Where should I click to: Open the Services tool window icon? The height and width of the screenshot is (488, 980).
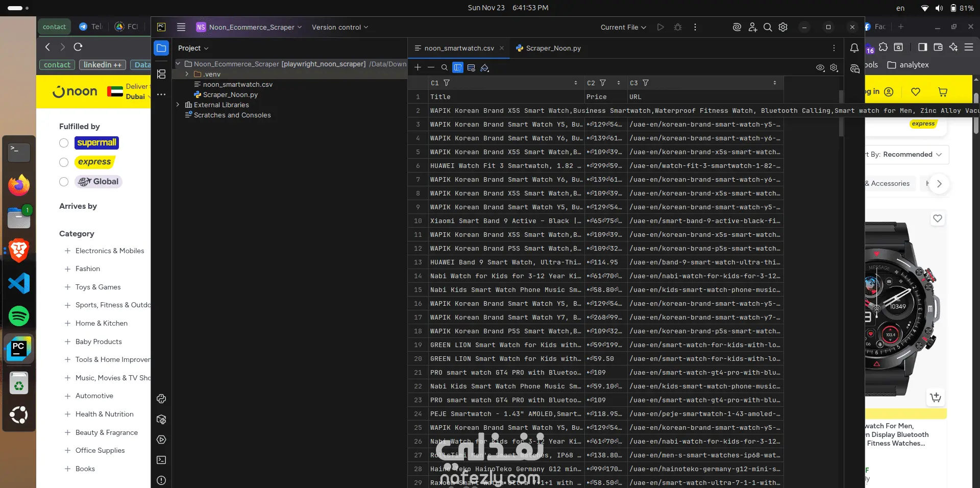pos(161,440)
